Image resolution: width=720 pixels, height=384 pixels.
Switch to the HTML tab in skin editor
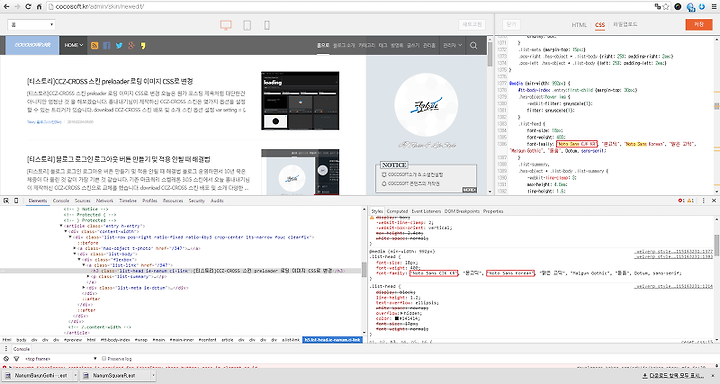[x=579, y=25]
